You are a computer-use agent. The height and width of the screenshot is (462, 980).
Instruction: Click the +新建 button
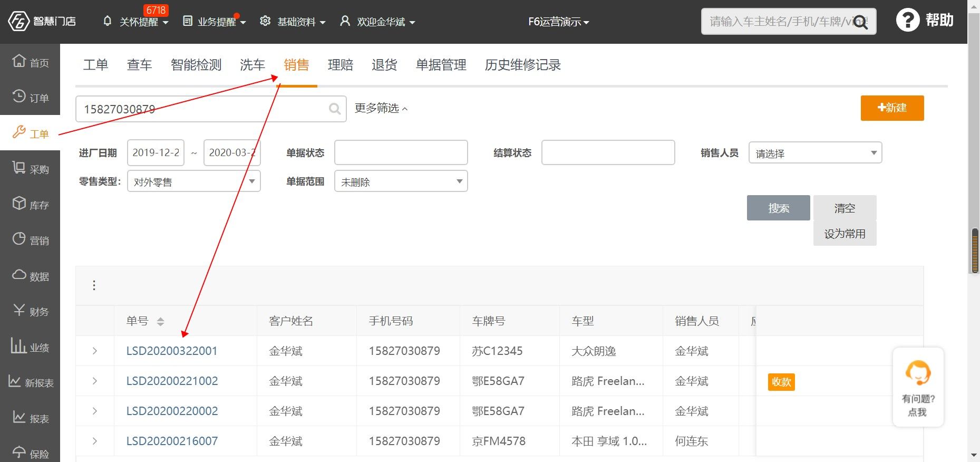(892, 108)
